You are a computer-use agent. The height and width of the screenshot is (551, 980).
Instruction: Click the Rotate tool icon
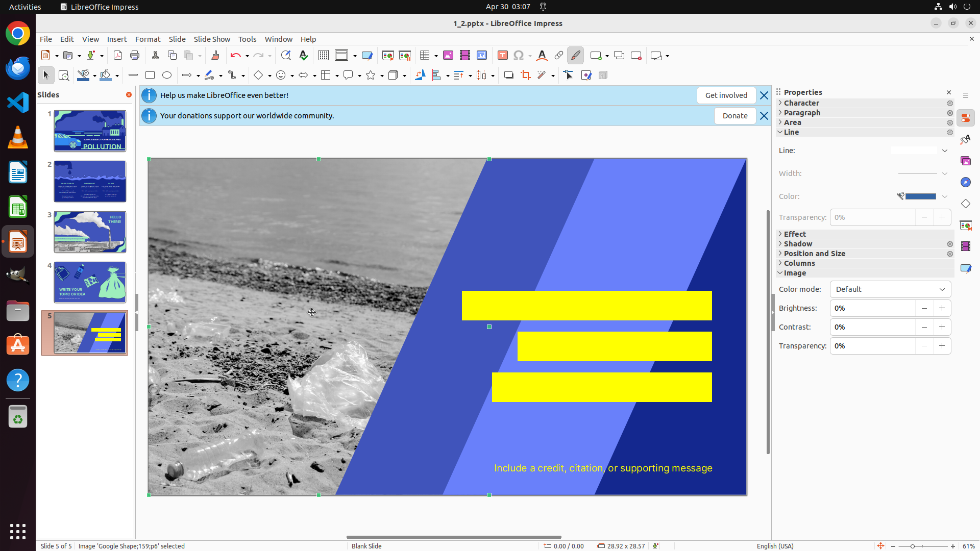point(420,76)
